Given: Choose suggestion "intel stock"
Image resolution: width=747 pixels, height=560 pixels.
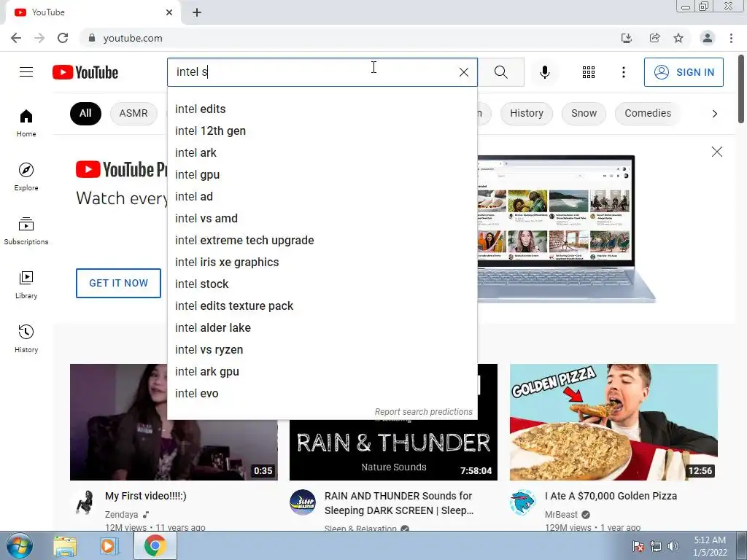Looking at the screenshot, I should pos(322,284).
